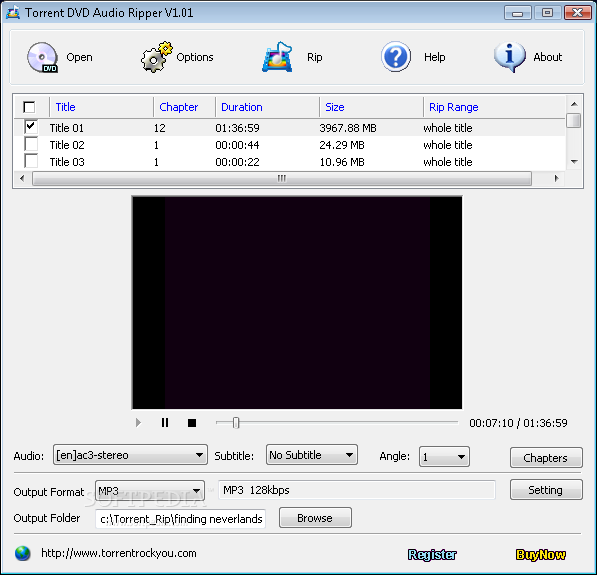Screen dimensions: 597x575
Task: Show About via the info bubble icon
Action: 509,57
